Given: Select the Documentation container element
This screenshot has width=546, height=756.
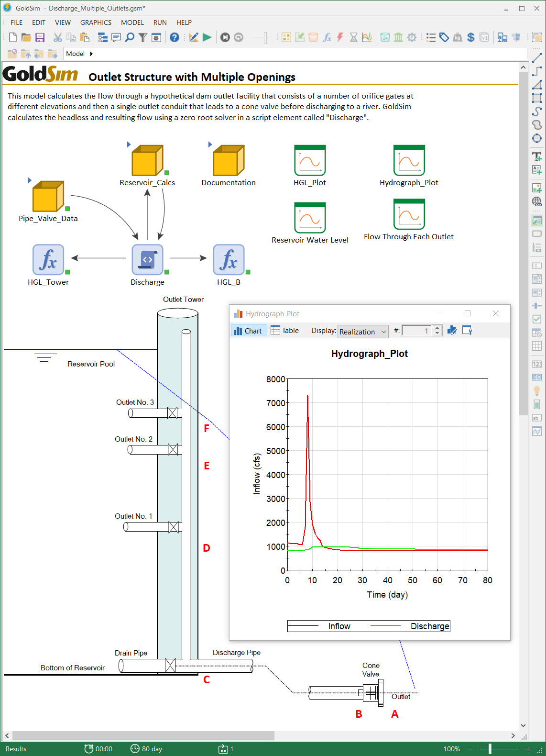Looking at the screenshot, I should tap(229, 161).
